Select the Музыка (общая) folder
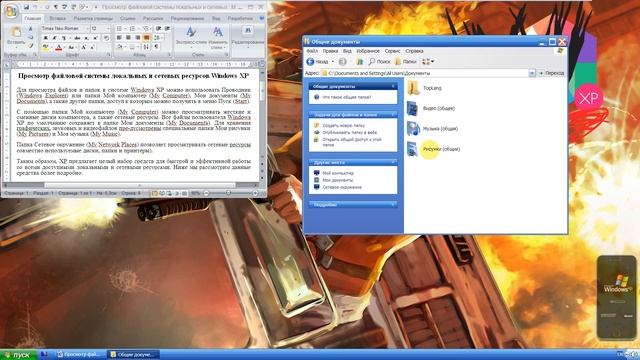 pyautogui.click(x=432, y=129)
